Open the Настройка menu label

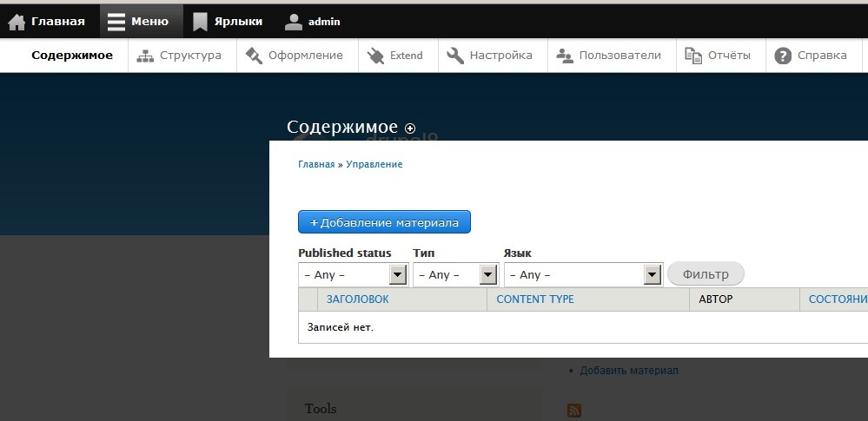click(x=501, y=56)
